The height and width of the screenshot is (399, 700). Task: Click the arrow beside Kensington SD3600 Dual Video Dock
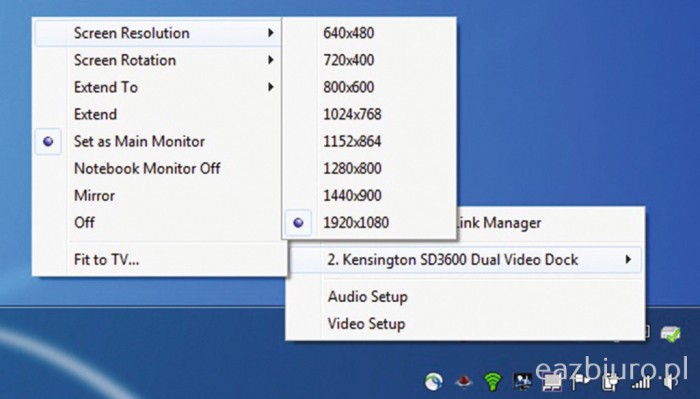click(628, 259)
